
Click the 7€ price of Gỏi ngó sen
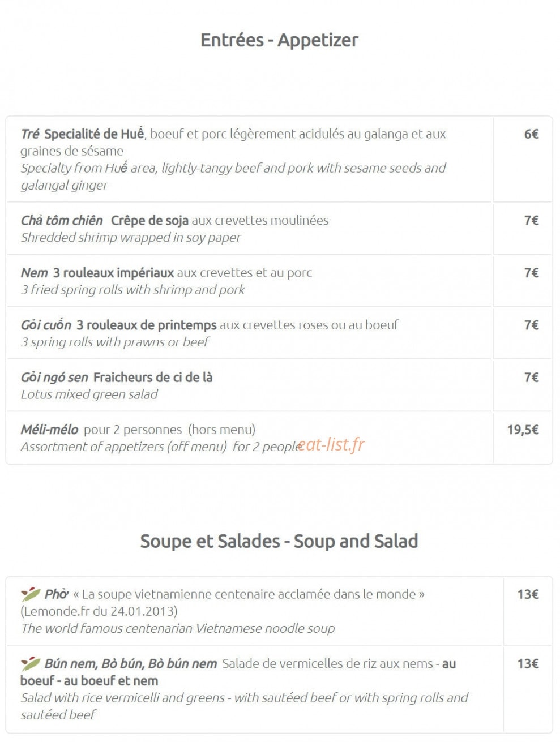[531, 377]
